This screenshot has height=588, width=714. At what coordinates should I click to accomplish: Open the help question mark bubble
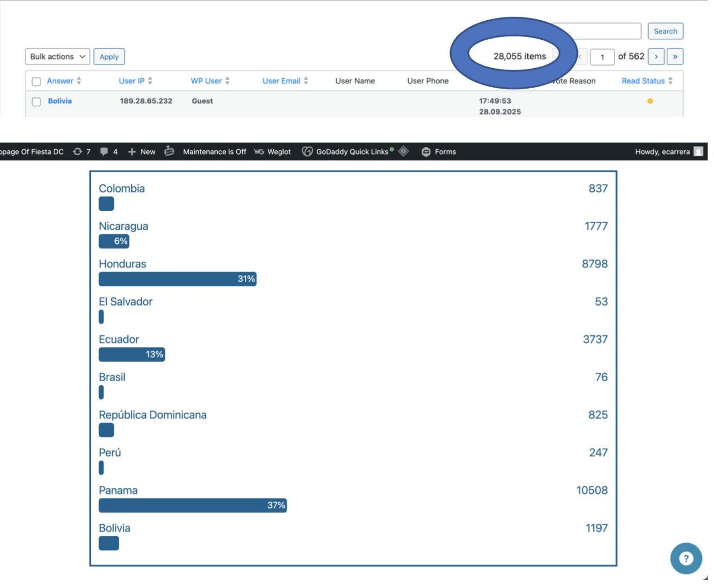pyautogui.click(x=686, y=558)
